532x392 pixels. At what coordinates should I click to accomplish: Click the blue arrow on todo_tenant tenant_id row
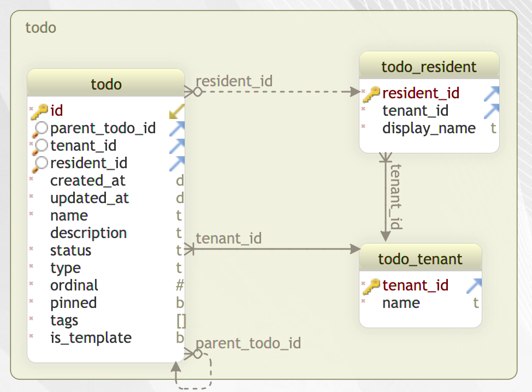point(474,286)
